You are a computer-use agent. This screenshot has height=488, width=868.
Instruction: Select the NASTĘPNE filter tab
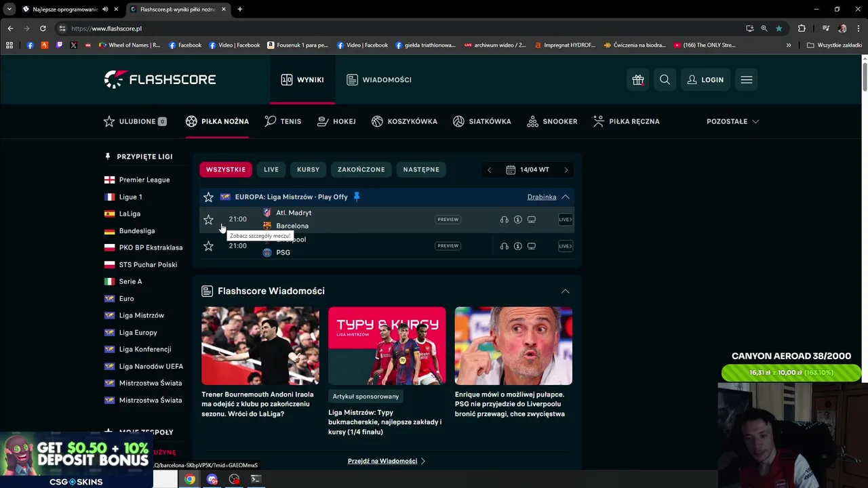coord(421,169)
